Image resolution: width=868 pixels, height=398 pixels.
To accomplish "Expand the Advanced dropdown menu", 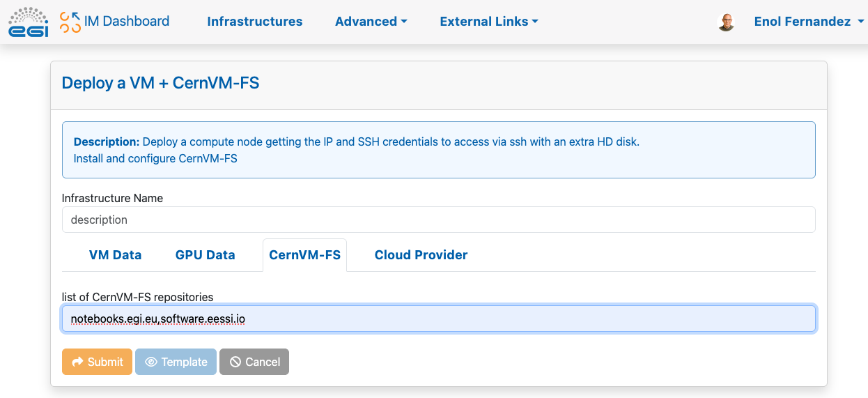I will [371, 22].
